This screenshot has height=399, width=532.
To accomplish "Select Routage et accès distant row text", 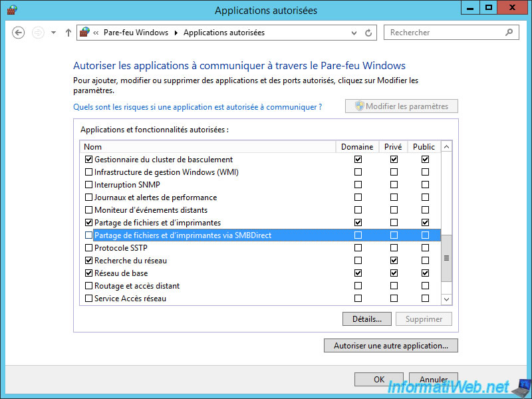I will pyautogui.click(x=137, y=286).
